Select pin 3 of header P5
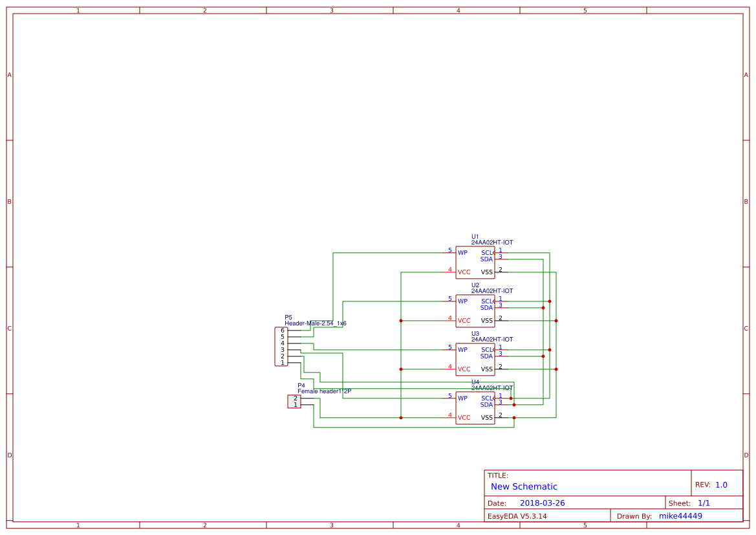Viewport: 756px width, 535px height. 283,350
